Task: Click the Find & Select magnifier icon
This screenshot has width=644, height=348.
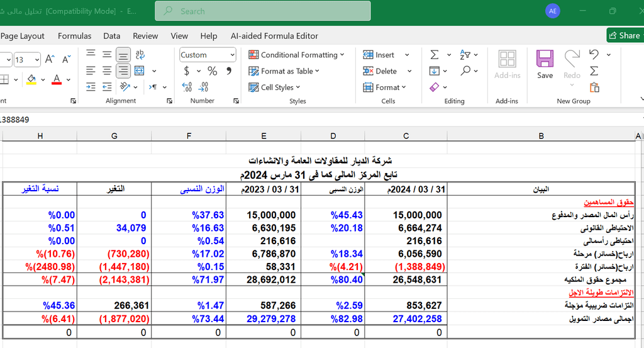Action: [x=465, y=70]
